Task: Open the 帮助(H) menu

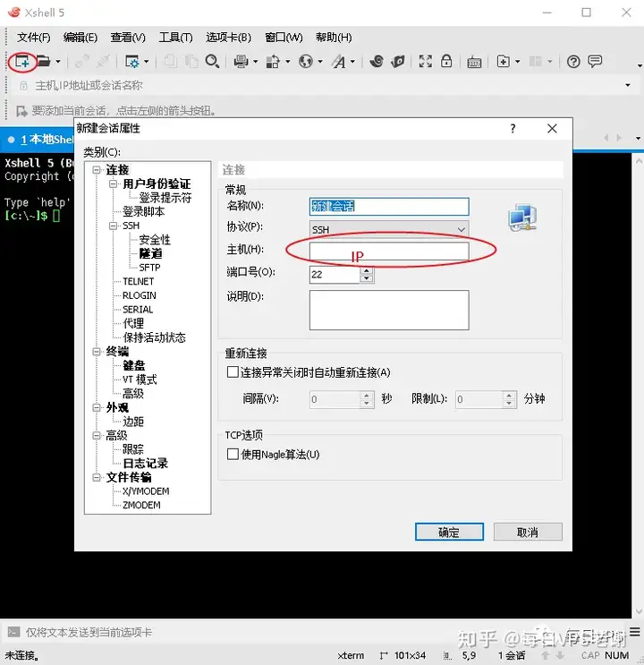Action: (x=334, y=38)
